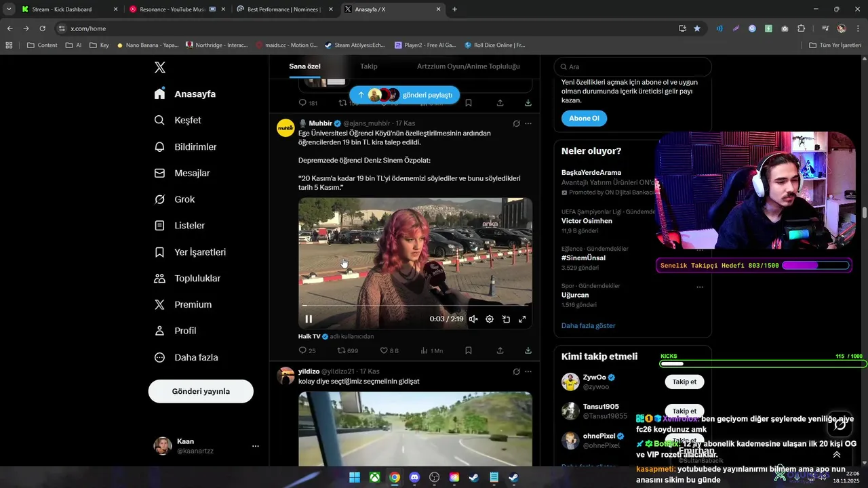Open Tüm Yer İşaretleri folder
This screenshot has width=868, height=488.
[x=835, y=45]
